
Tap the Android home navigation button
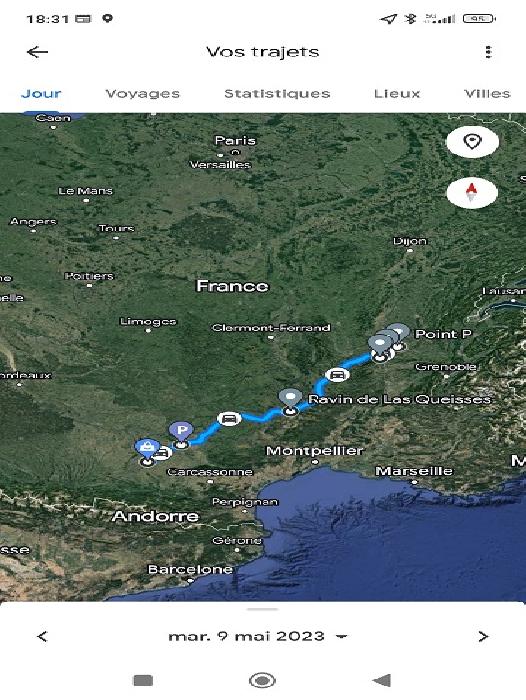tap(262, 681)
